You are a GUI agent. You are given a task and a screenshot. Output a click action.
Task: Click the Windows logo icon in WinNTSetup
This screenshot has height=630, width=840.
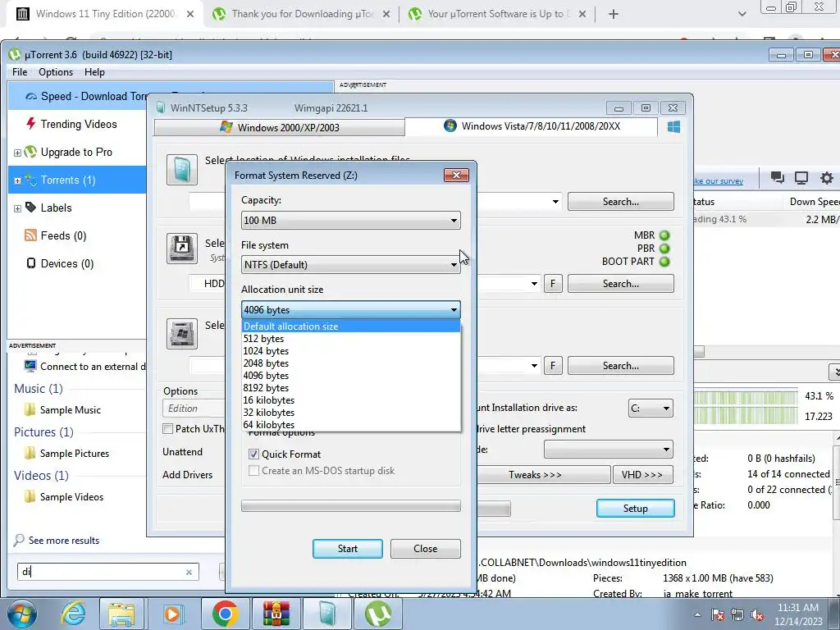[x=674, y=127]
